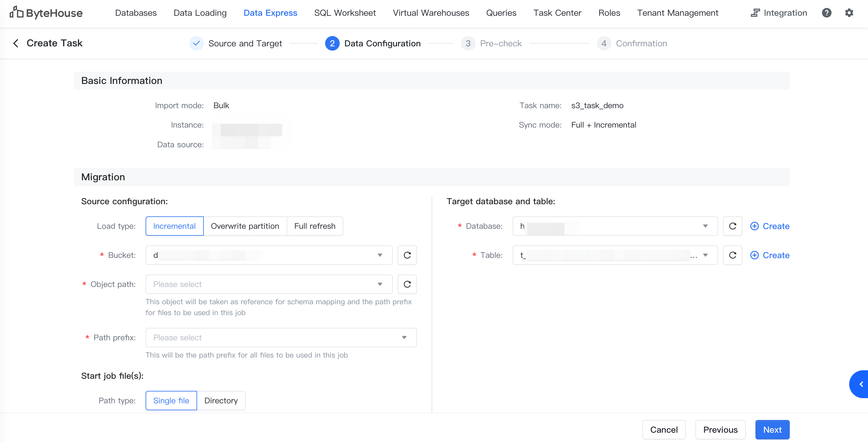The image size is (868, 443).
Task: Click the Create Task heading text
Action: tap(55, 43)
